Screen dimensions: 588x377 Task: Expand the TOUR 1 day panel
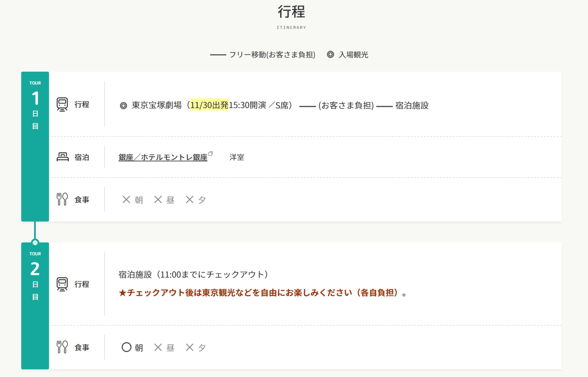35,104
